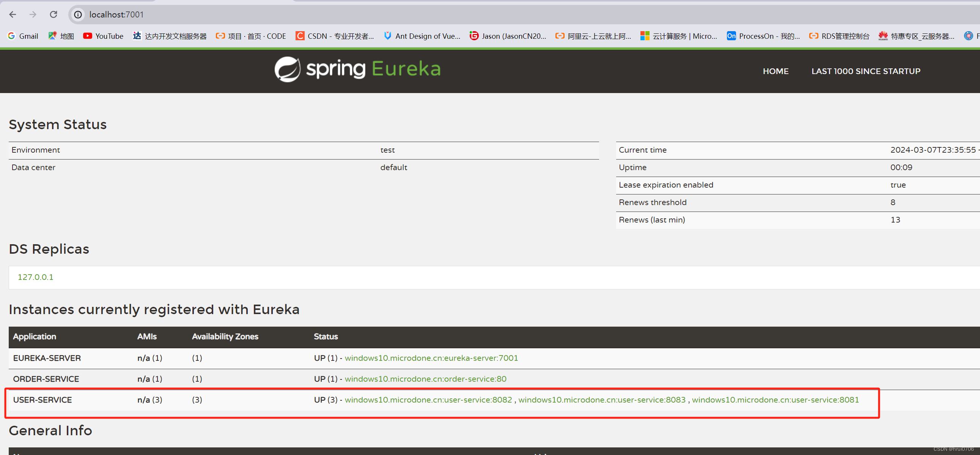Select the Renews threshold value 8
Screen dimensions: 980x455
[x=892, y=202]
